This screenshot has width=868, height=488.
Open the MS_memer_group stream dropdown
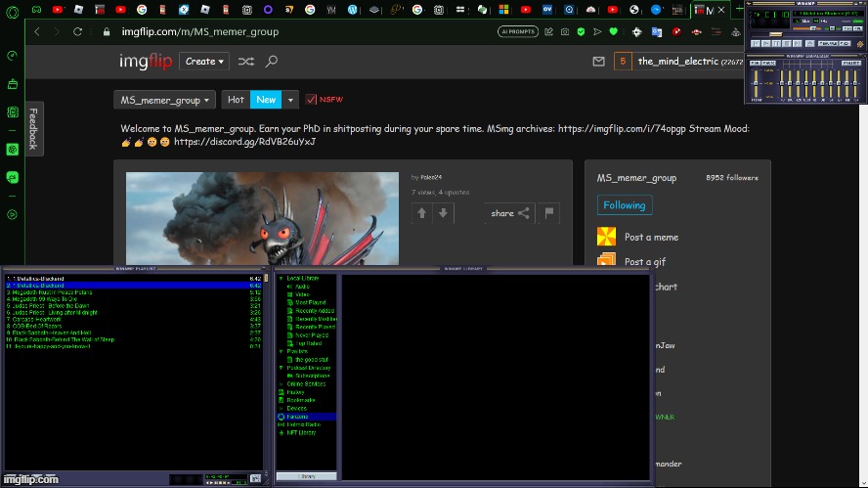point(165,100)
